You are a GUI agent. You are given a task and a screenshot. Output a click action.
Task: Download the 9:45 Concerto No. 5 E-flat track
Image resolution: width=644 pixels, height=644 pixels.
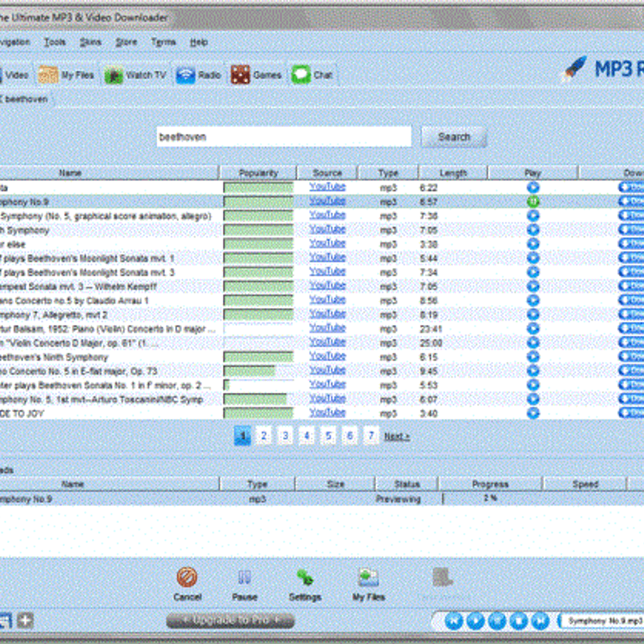(631, 371)
